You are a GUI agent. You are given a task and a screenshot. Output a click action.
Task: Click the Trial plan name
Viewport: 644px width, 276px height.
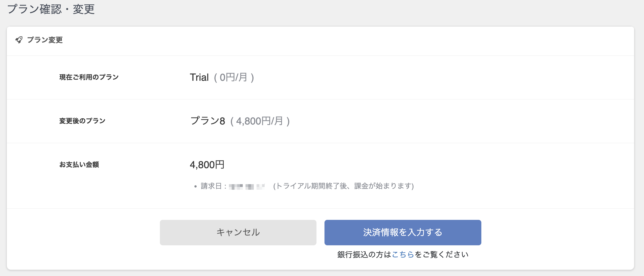point(199,77)
